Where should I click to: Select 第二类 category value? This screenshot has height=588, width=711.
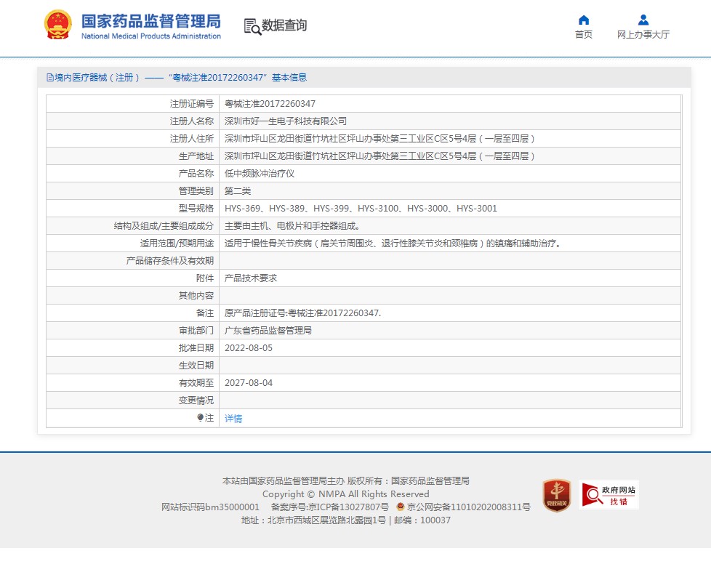click(x=238, y=191)
